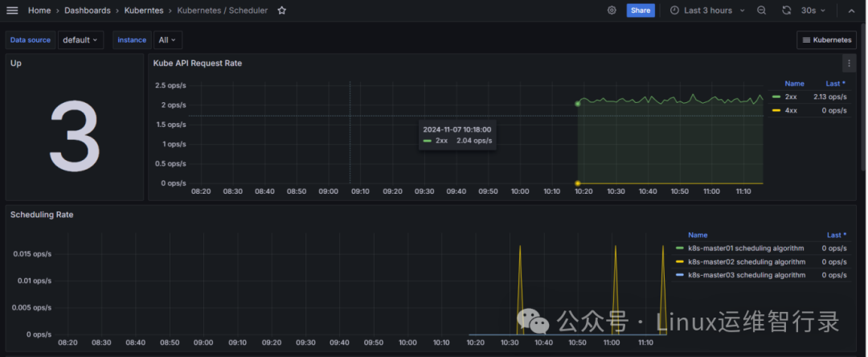The image size is (868, 357).
Task: Toggle k8s-master02 scheduling algorithm series
Action: [x=746, y=262]
